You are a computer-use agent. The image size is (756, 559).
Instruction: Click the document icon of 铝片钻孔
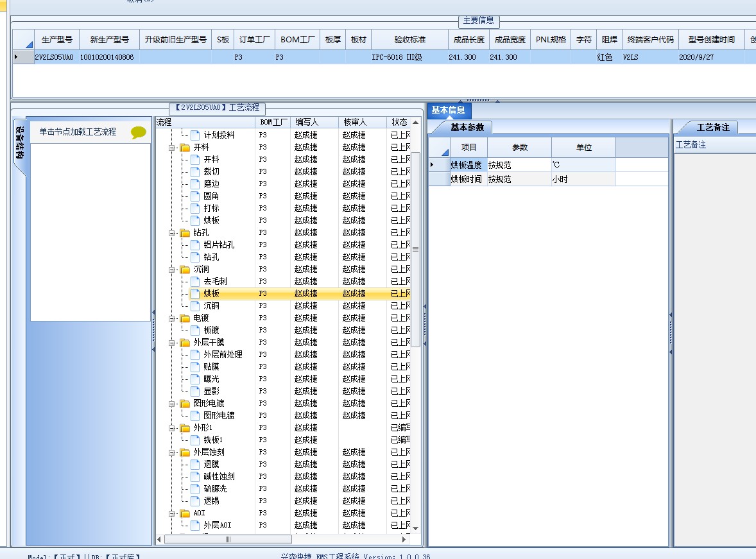coord(195,245)
